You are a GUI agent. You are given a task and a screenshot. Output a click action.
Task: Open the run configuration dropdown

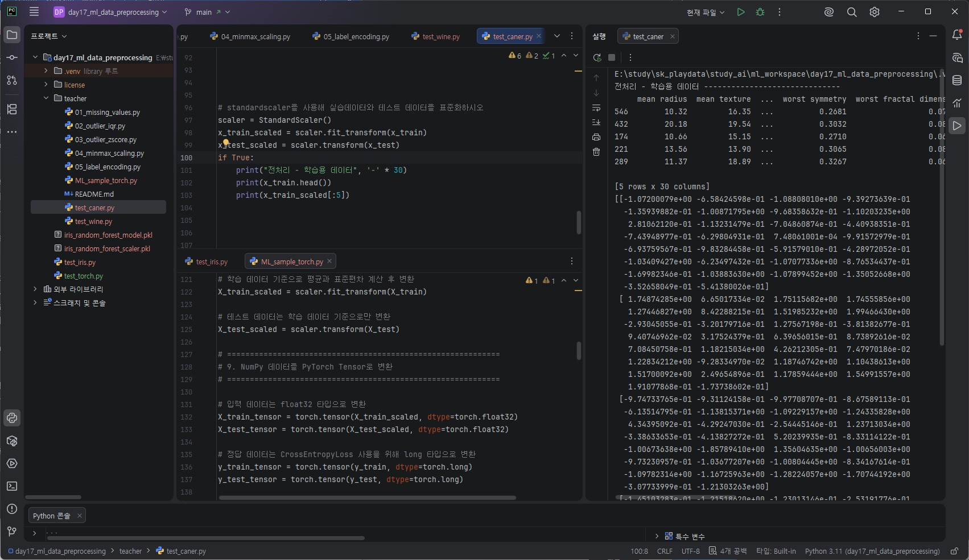(x=706, y=12)
